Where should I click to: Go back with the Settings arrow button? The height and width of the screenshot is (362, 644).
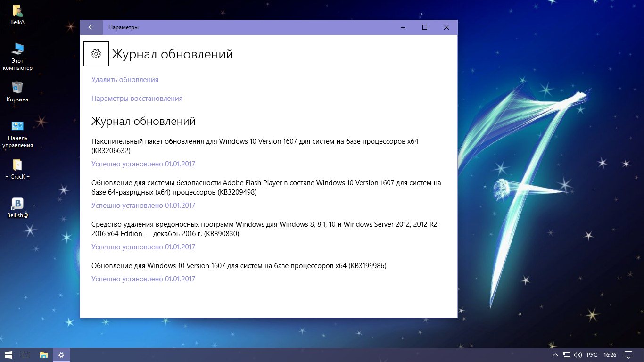(91, 27)
